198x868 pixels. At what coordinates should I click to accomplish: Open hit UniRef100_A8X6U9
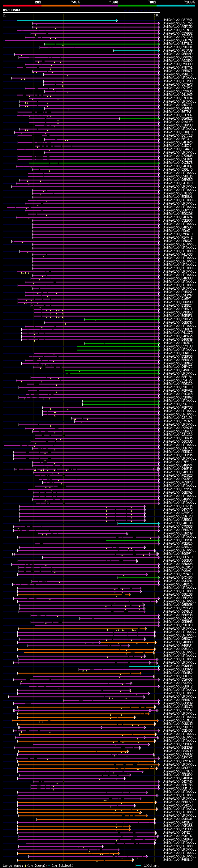coord(177,751)
